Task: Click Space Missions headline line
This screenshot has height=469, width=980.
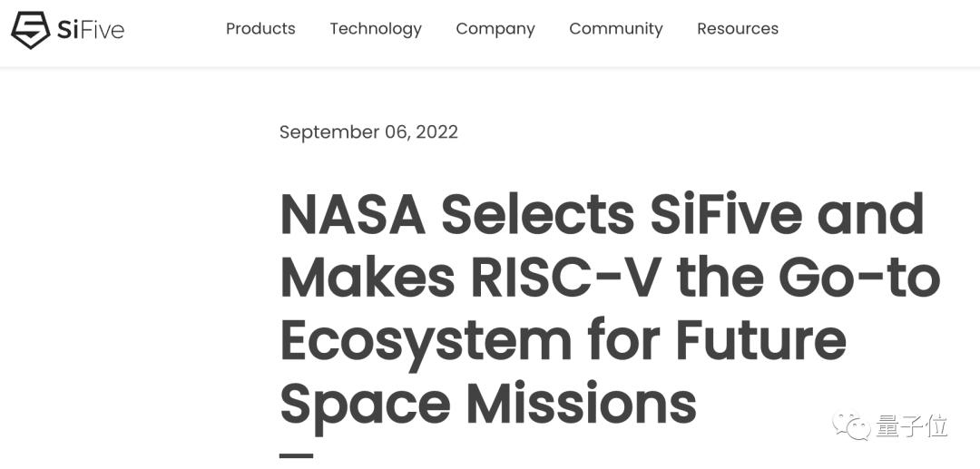Action: [488, 405]
